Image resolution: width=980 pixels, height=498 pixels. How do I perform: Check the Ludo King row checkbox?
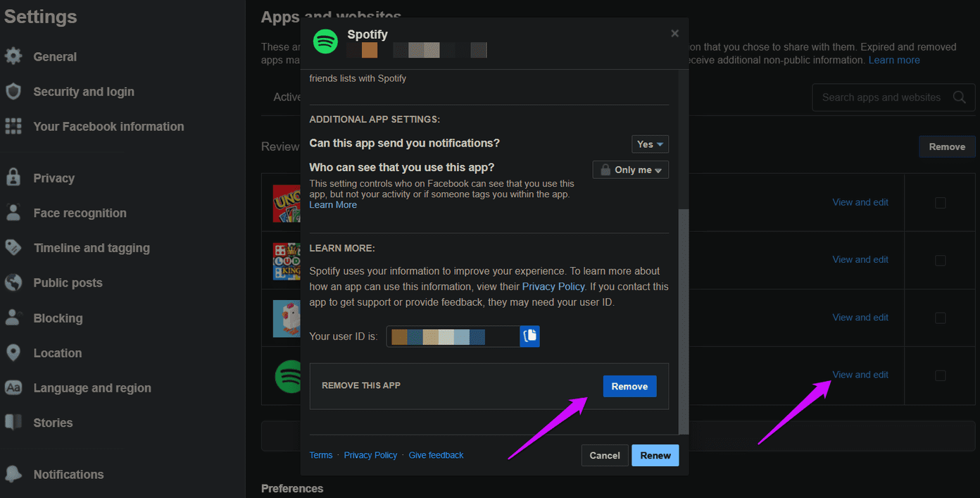click(x=940, y=261)
